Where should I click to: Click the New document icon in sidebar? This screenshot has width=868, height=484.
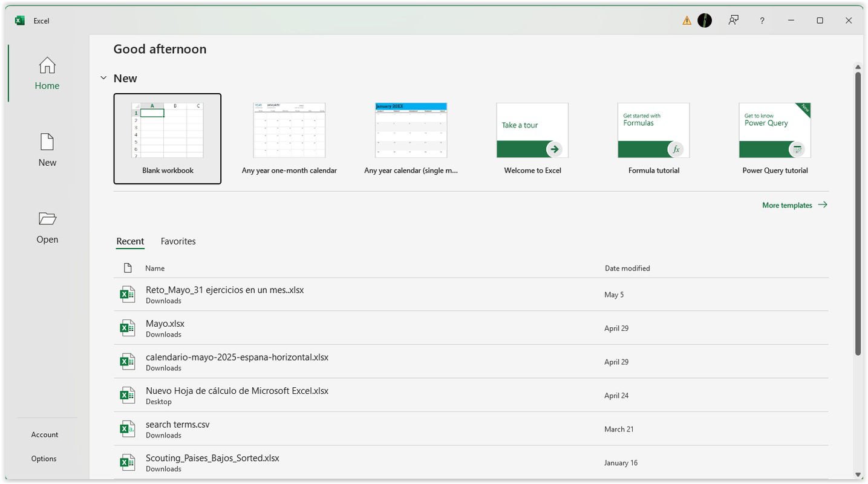click(x=47, y=148)
